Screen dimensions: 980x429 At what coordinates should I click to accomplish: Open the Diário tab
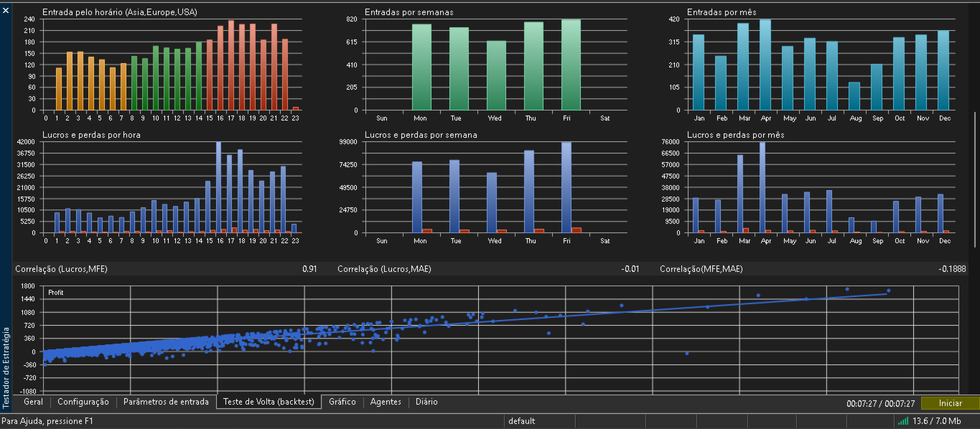[x=426, y=402]
